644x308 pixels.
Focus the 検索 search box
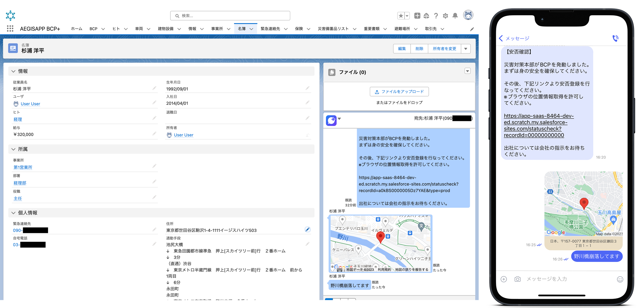pos(230,16)
